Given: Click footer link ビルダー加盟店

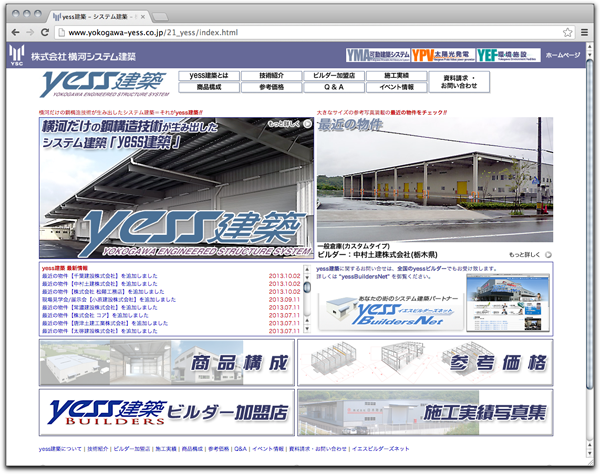Looking at the screenshot, I should pyautogui.click(x=132, y=449).
